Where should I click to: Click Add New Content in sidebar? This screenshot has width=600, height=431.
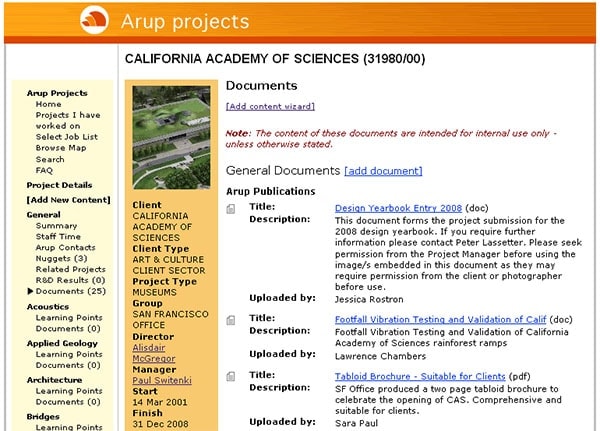click(x=68, y=200)
